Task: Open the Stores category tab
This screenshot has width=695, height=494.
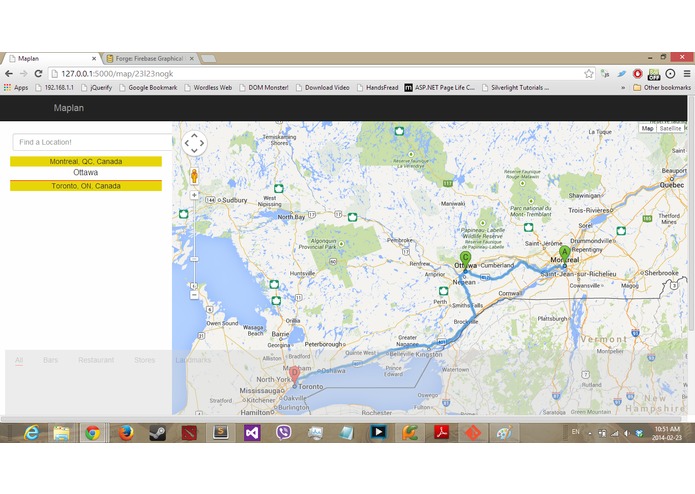Action: pyautogui.click(x=144, y=360)
